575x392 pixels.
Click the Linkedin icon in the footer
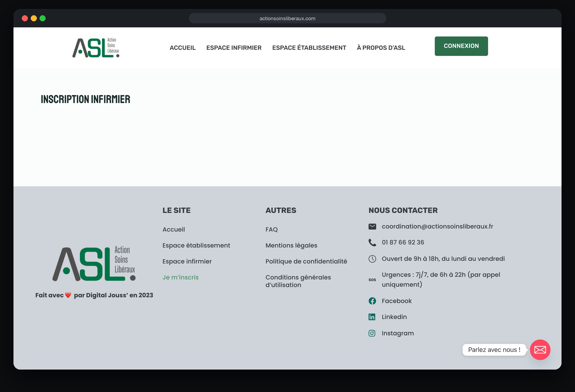click(372, 317)
